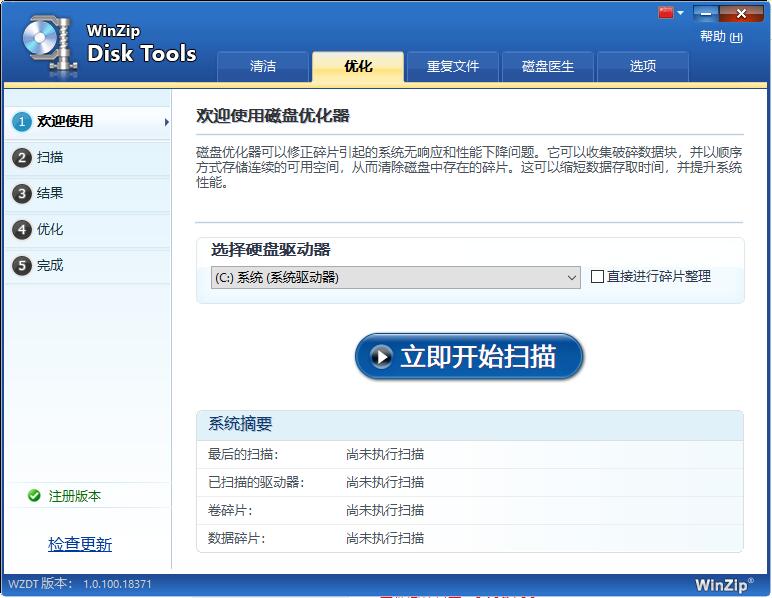
Task: Click the play icon on scan button
Action: (381, 356)
